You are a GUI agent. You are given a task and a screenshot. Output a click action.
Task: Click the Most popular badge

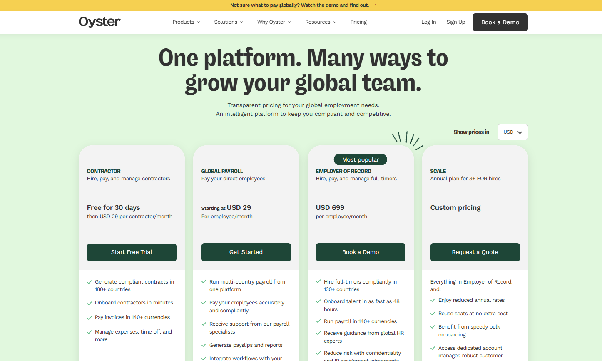pyautogui.click(x=360, y=159)
